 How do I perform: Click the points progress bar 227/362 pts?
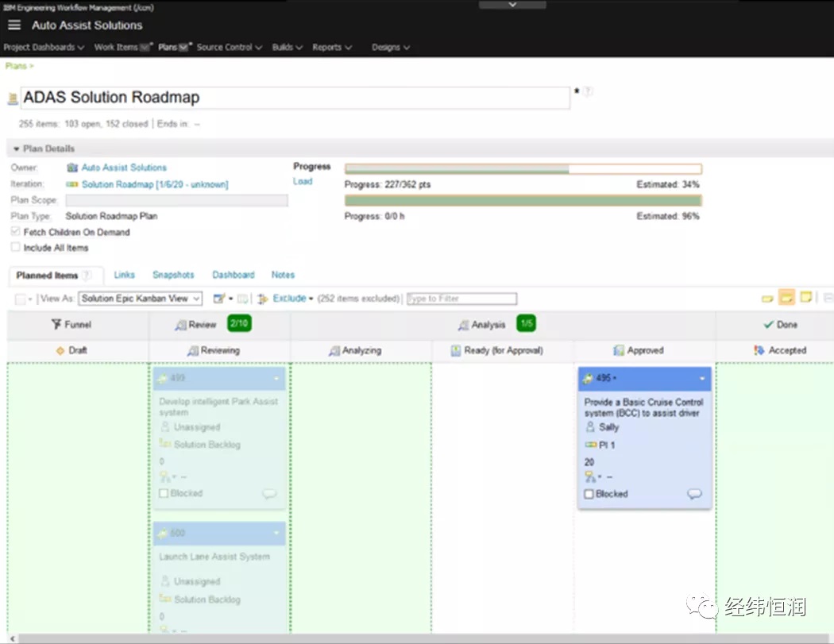tap(523, 169)
